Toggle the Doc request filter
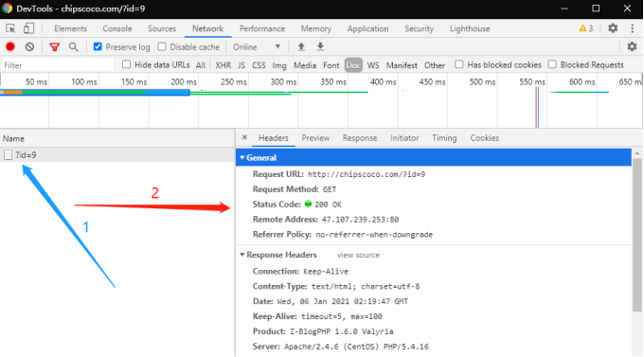644x357 pixels. pyautogui.click(x=353, y=65)
